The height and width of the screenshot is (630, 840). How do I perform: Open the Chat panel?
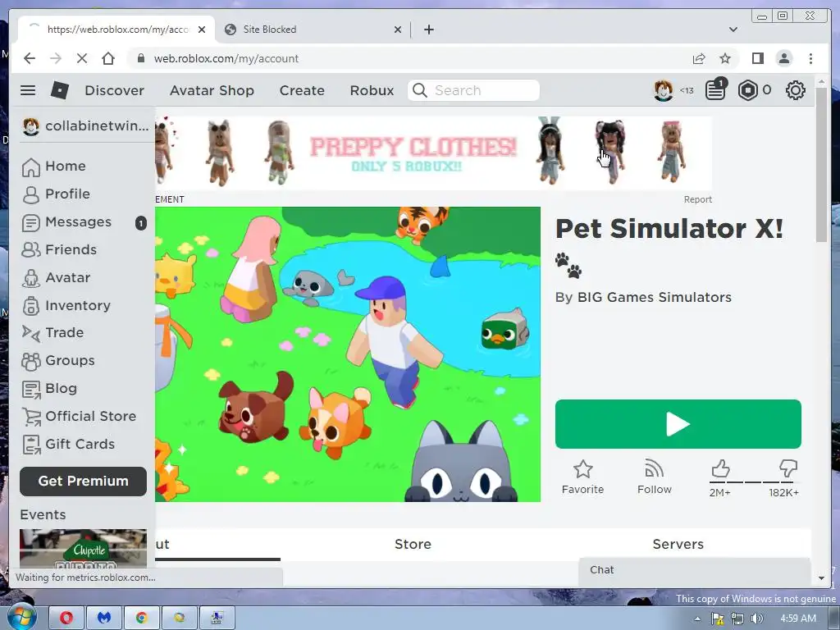[694, 571]
